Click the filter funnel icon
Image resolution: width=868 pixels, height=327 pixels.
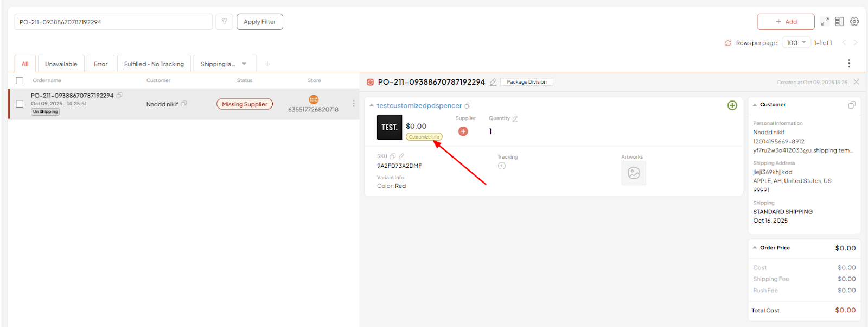coord(224,22)
